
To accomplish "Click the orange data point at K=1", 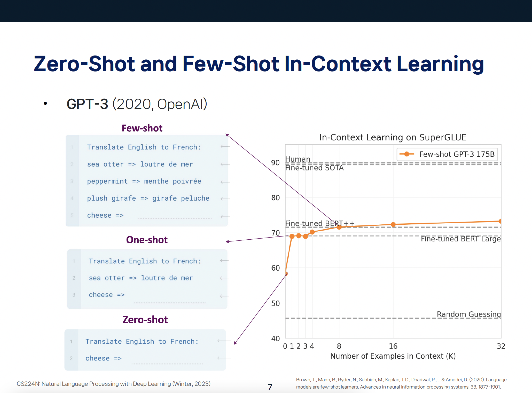I will pos(292,236).
